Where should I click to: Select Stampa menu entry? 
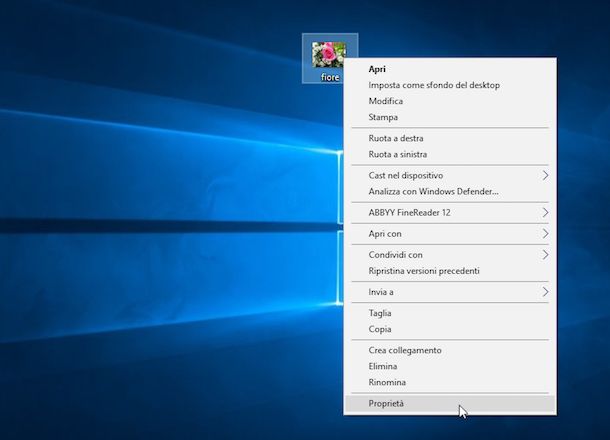[383, 117]
